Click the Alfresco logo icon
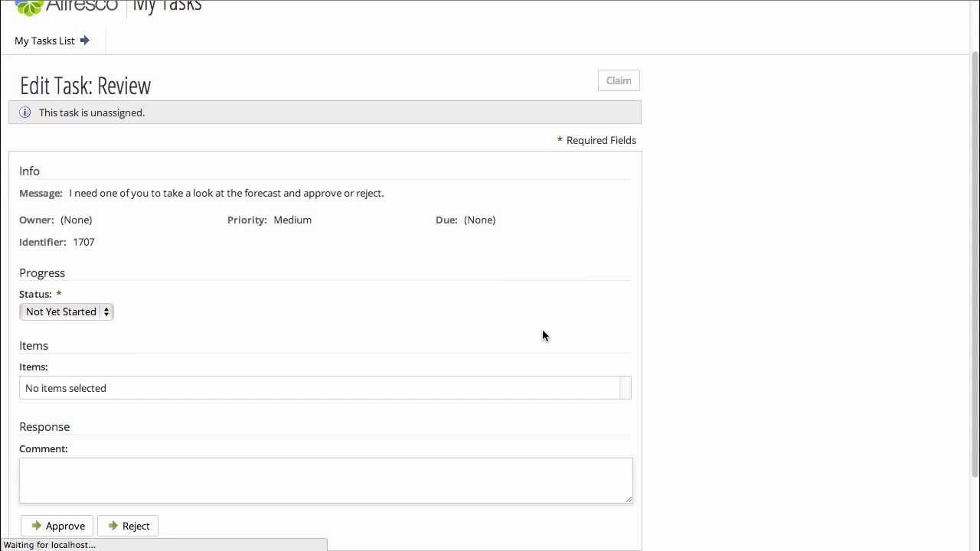The height and width of the screenshot is (551, 980). tap(29, 7)
